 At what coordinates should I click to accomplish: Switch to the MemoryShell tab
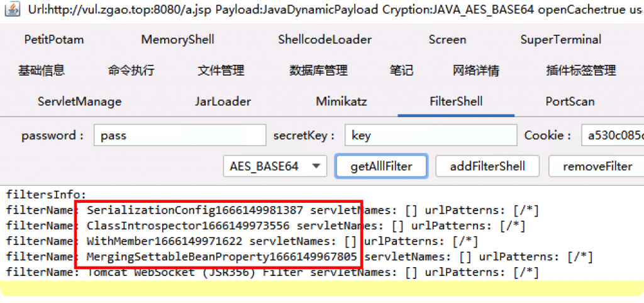click(177, 40)
